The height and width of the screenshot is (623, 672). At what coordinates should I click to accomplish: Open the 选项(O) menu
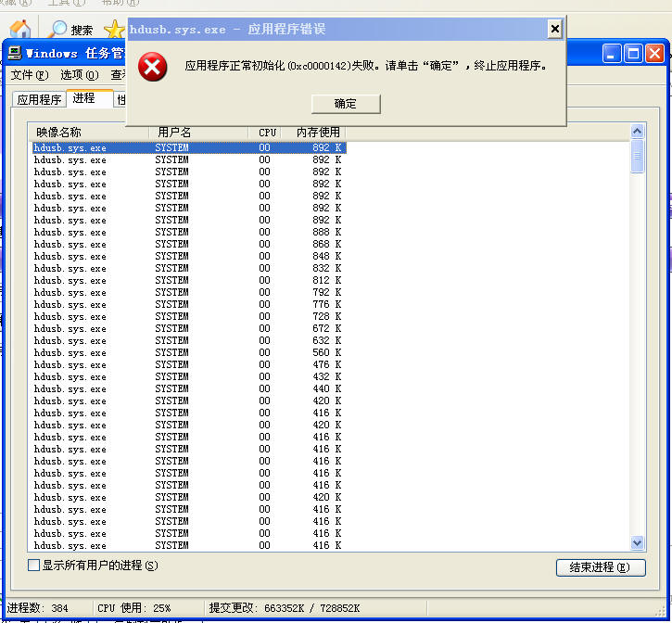click(x=80, y=75)
